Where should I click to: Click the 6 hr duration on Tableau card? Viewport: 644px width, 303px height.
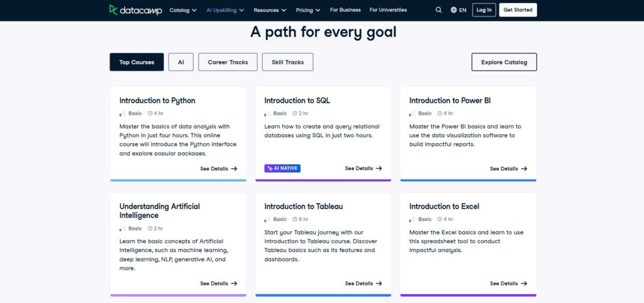[x=304, y=219]
